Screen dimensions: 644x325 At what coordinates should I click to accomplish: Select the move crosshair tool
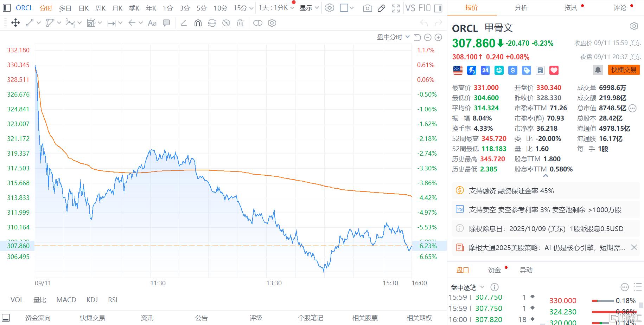(x=15, y=23)
